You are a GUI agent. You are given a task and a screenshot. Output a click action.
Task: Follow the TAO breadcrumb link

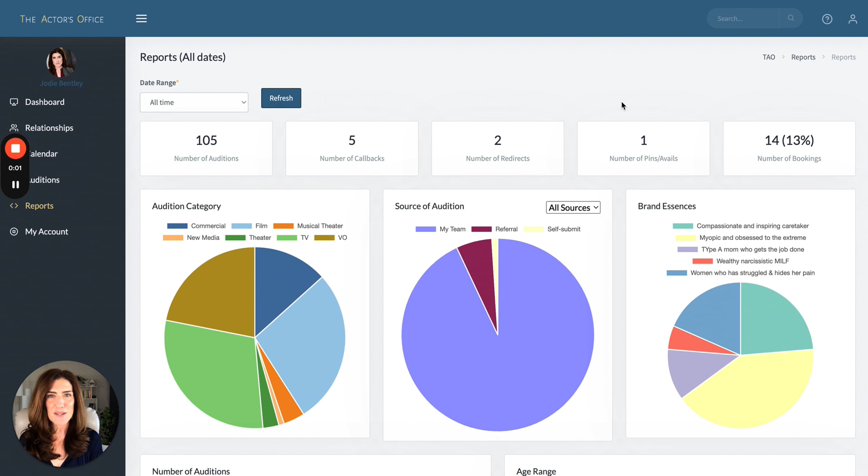769,57
